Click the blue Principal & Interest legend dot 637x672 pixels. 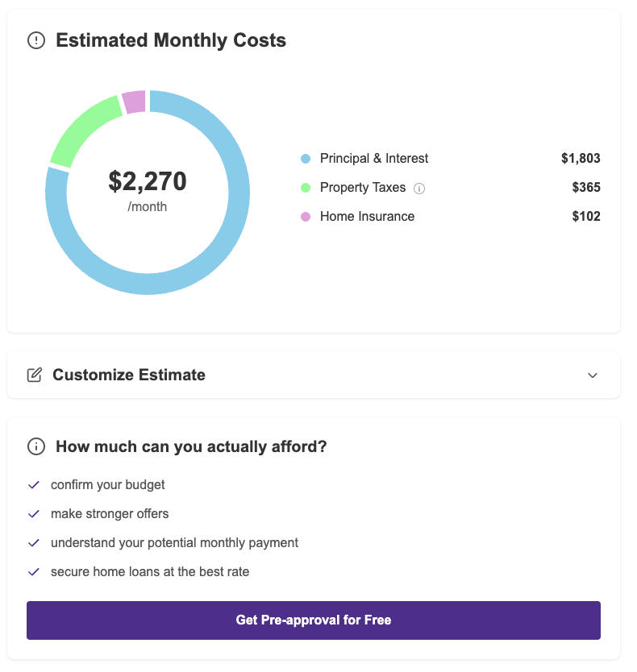[x=306, y=159]
